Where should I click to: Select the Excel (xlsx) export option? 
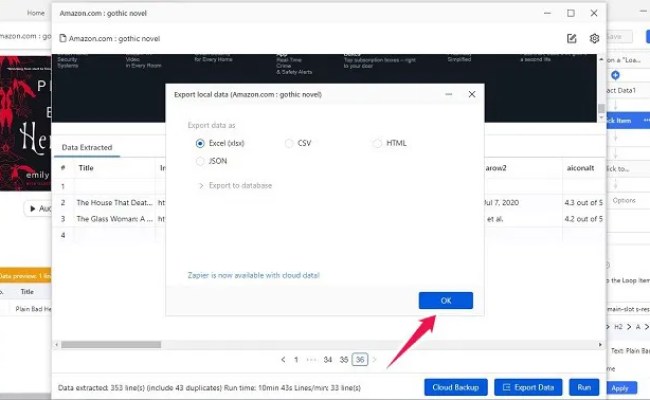(220, 143)
